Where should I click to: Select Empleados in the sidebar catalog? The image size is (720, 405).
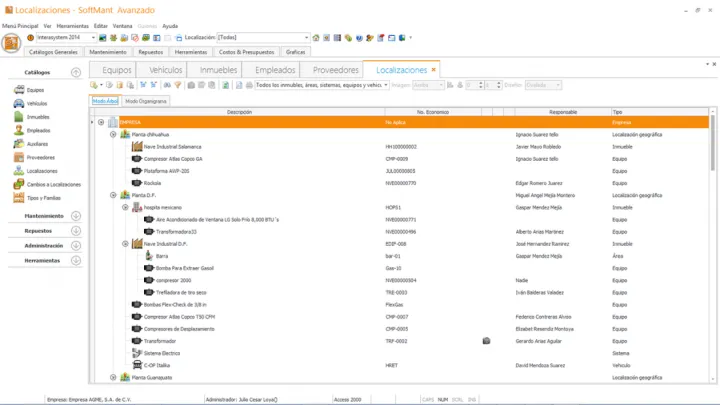(x=38, y=130)
